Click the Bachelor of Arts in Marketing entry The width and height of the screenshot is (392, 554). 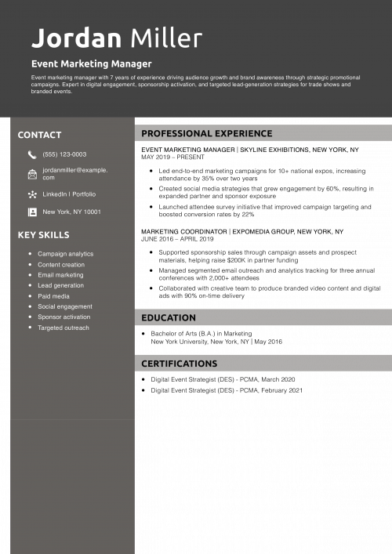pyautogui.click(x=201, y=334)
